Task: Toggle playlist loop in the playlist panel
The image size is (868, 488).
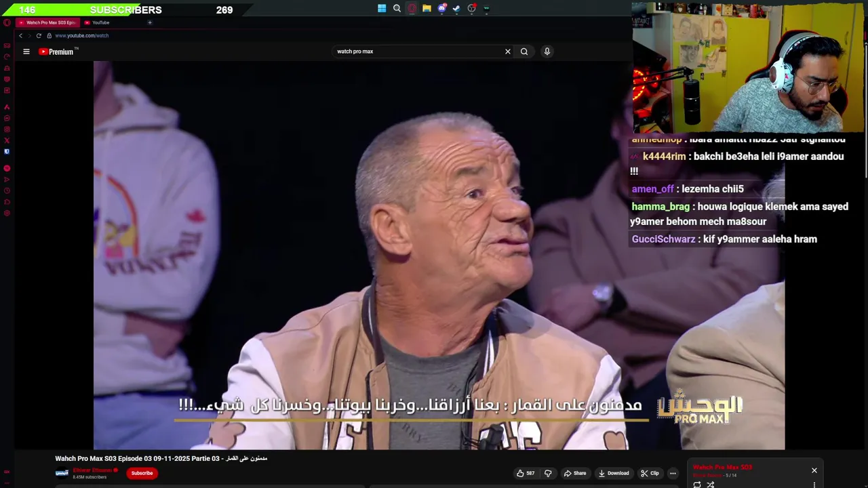Action: point(696,485)
